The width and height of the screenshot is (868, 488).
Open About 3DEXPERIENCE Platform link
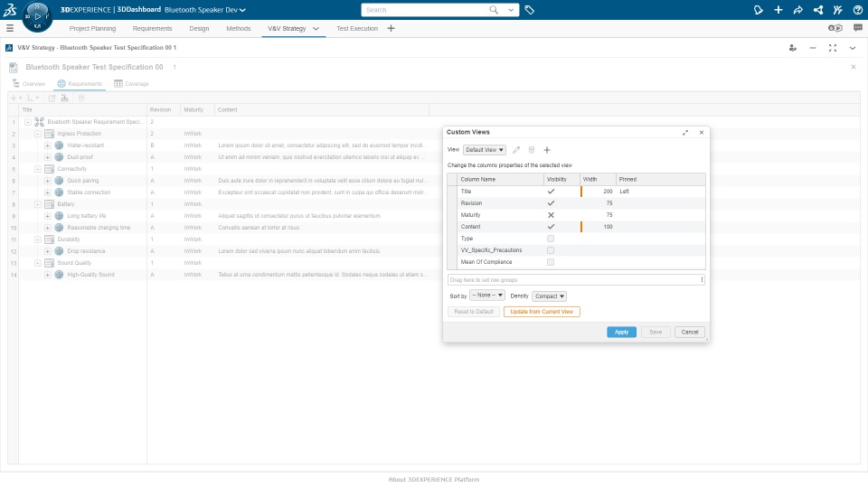[434, 480]
